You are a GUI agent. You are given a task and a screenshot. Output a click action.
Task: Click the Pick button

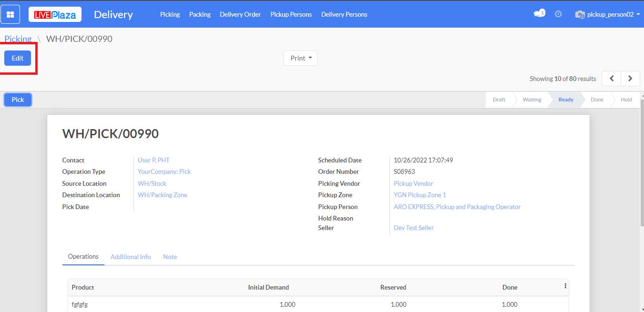click(18, 100)
